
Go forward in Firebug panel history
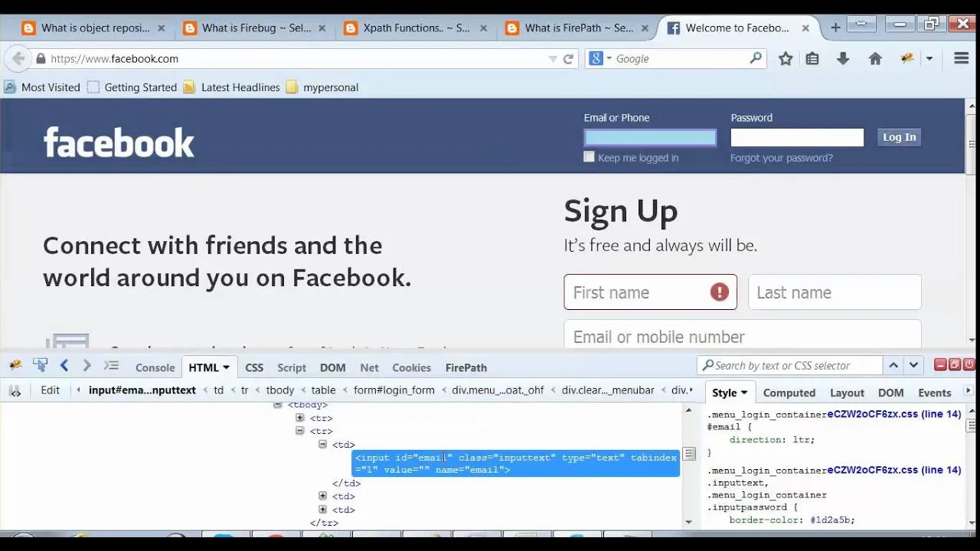(87, 366)
